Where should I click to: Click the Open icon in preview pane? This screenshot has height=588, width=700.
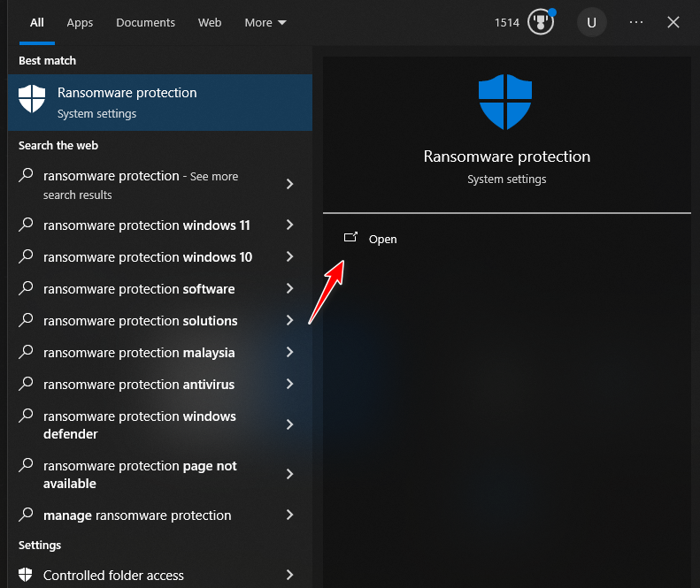coord(350,238)
